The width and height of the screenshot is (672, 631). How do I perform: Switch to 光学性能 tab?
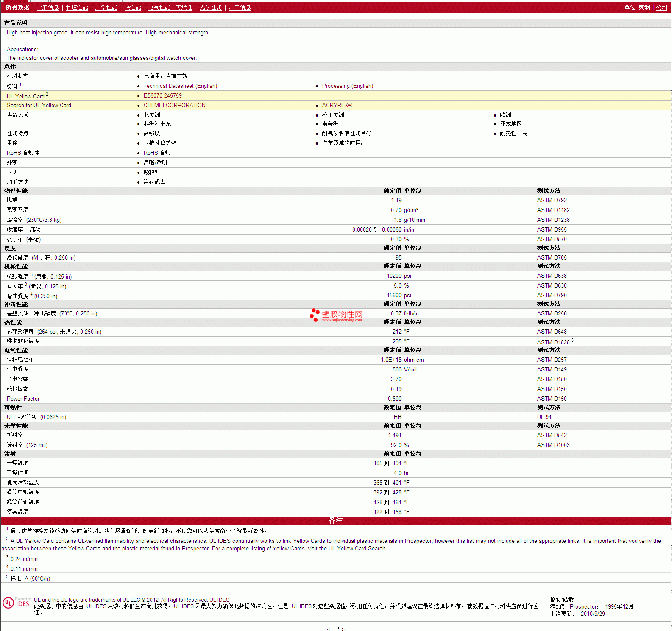(210, 7)
